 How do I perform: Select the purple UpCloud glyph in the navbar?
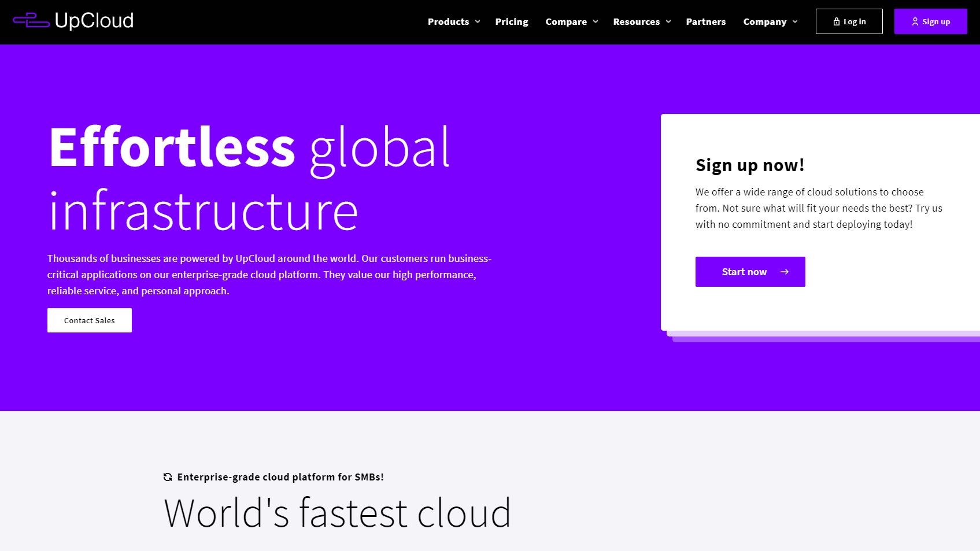[x=32, y=20]
